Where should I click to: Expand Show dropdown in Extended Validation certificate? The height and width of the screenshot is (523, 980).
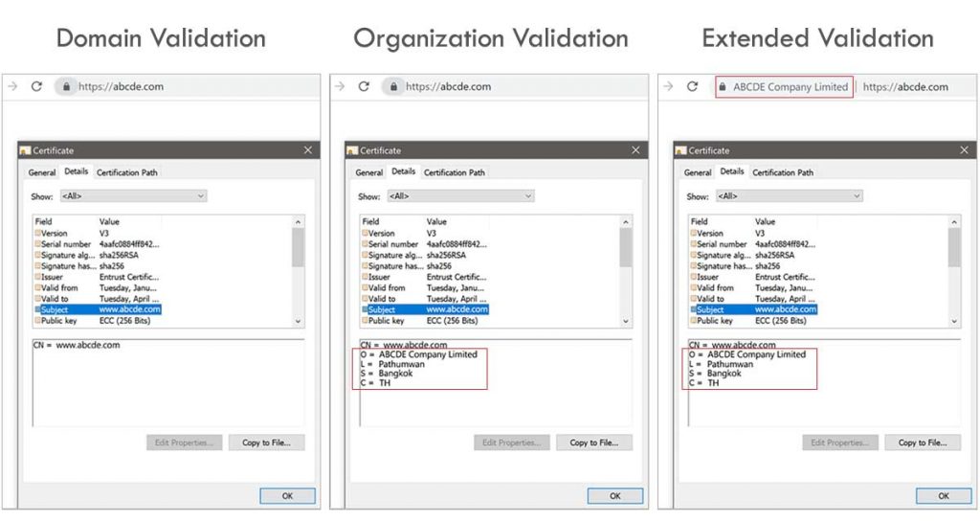pyautogui.click(x=790, y=195)
